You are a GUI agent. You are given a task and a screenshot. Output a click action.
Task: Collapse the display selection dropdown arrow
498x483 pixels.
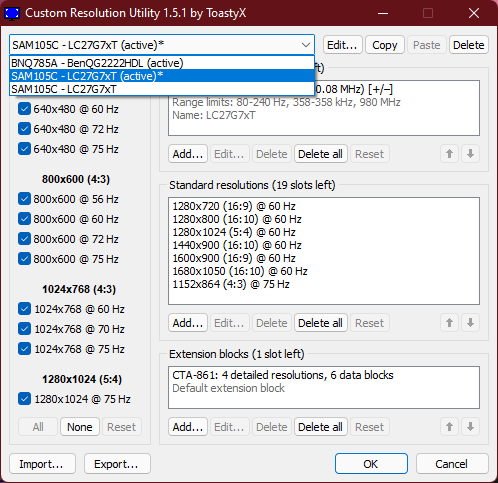306,45
